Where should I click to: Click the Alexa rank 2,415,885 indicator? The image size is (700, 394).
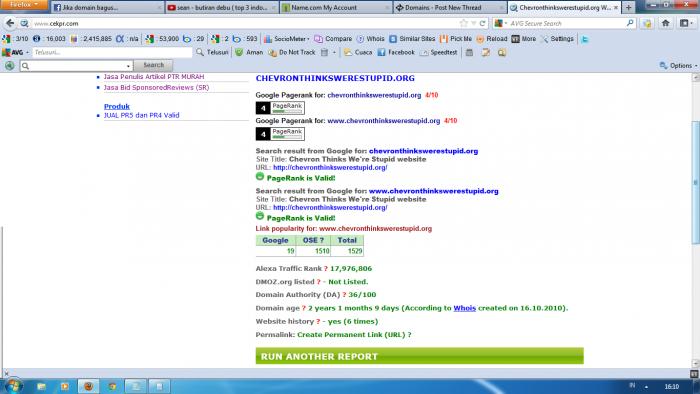click(91, 39)
